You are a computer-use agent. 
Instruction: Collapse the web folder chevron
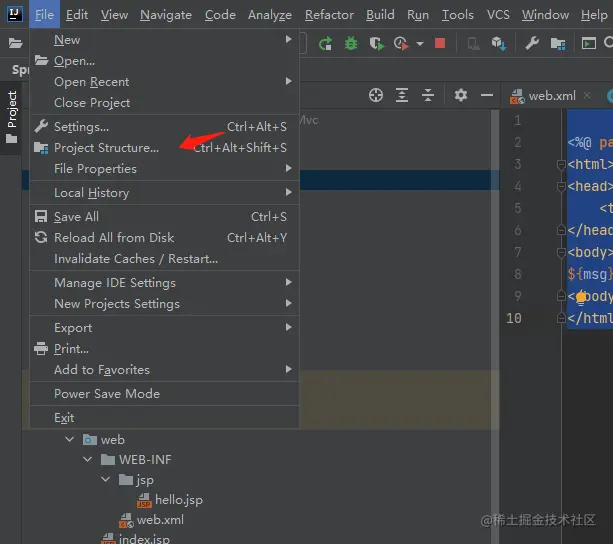(x=70, y=439)
